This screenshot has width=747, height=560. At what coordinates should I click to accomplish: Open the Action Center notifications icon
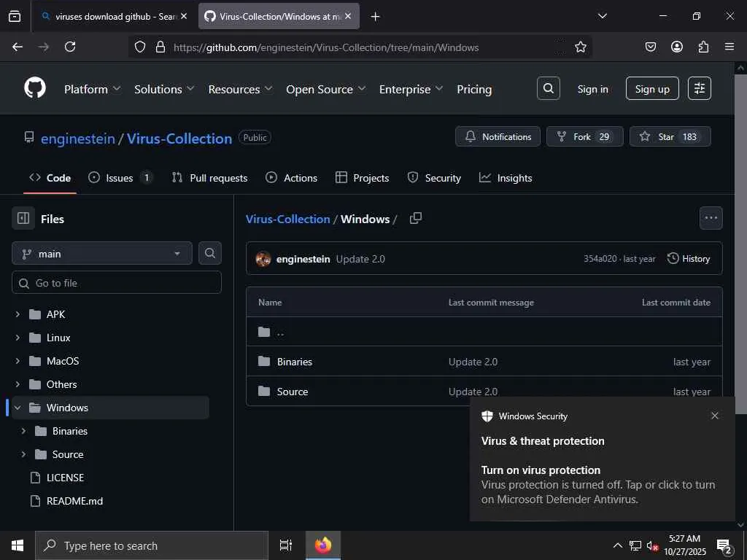pos(724,547)
